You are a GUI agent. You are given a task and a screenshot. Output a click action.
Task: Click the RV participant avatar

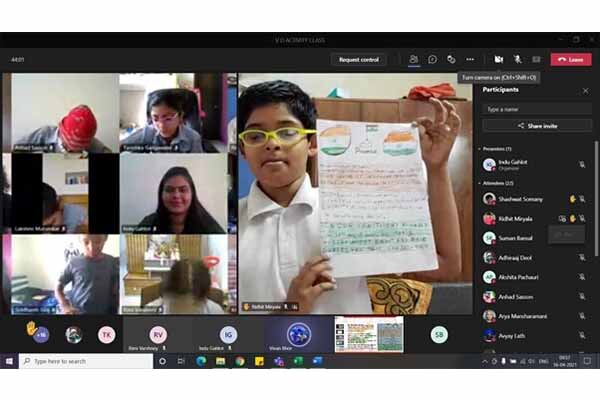[158, 335]
